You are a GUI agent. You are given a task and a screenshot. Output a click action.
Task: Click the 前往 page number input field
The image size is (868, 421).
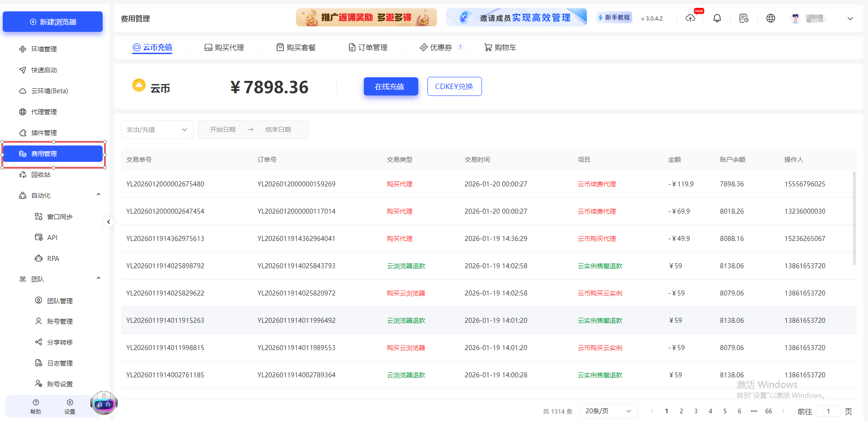coord(828,411)
